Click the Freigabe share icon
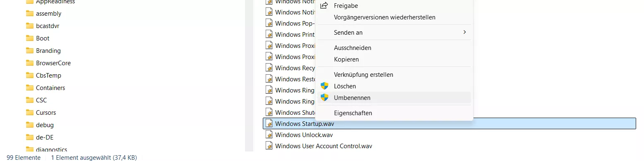The image size is (644, 161). (324, 6)
